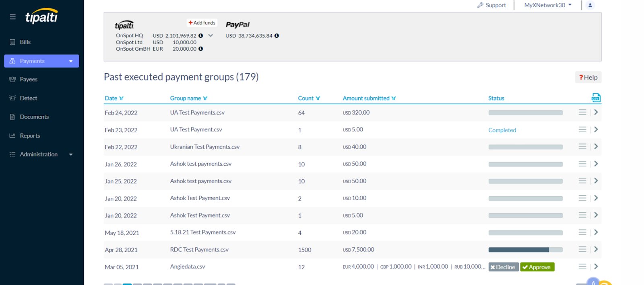This screenshot has width=644, height=285.
Task: Click the filter icon next to Date column
Action: (x=121, y=98)
